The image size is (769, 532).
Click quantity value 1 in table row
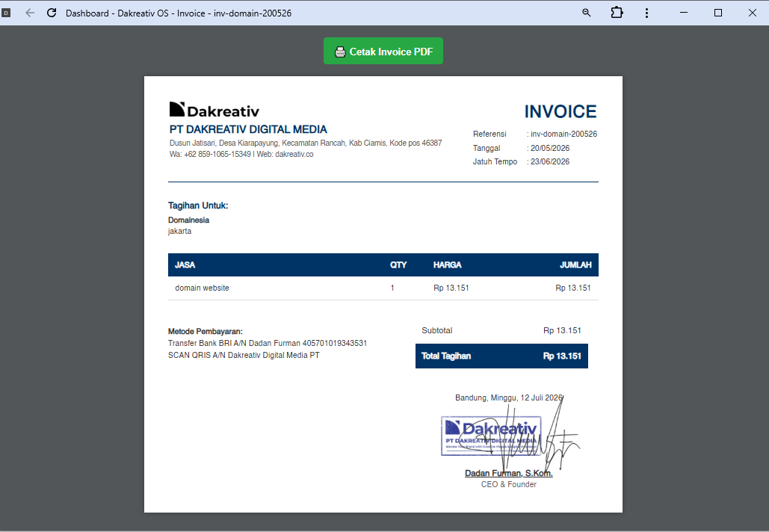click(392, 288)
